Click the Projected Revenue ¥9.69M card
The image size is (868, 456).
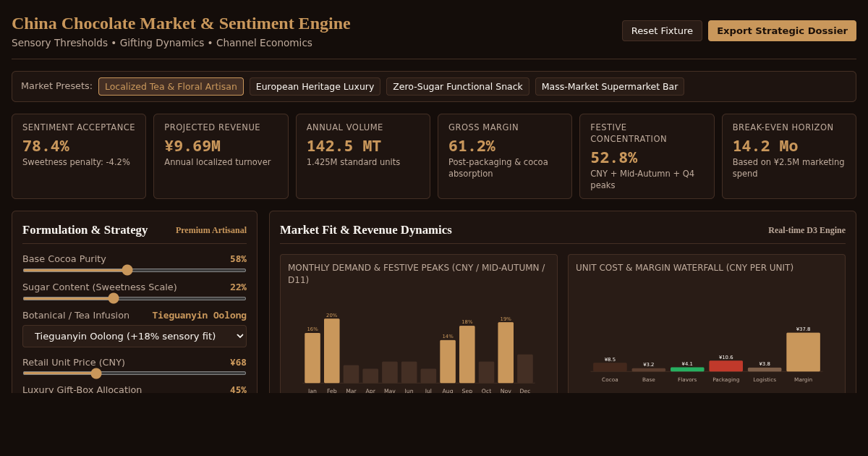[x=221, y=156]
